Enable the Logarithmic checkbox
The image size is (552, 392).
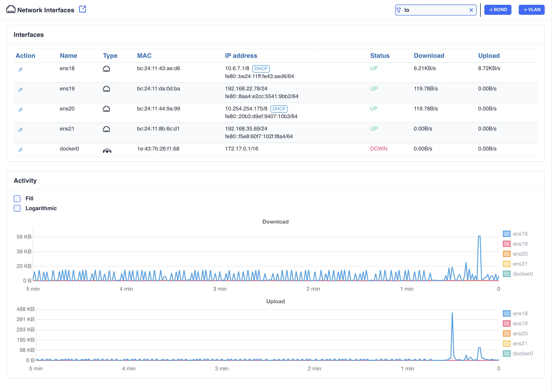coord(17,208)
